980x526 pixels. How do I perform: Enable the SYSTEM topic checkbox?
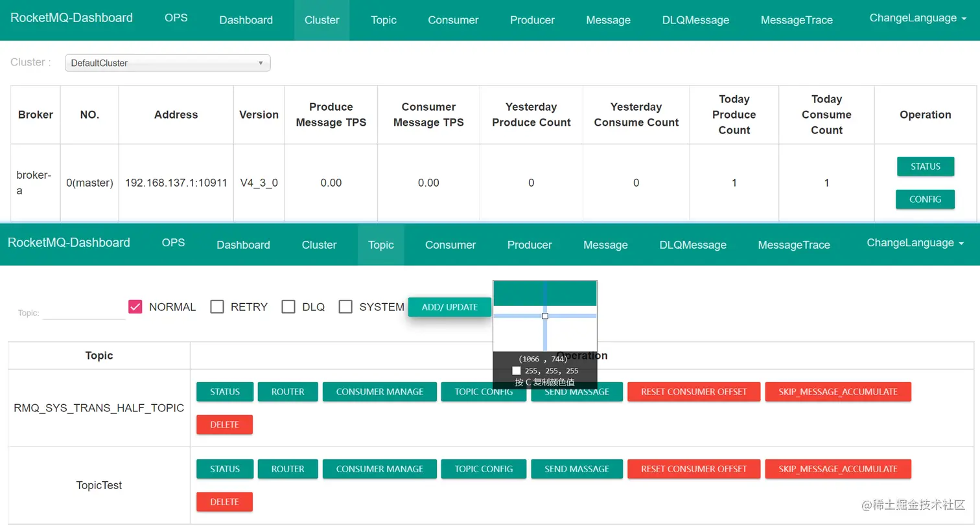pyautogui.click(x=345, y=306)
